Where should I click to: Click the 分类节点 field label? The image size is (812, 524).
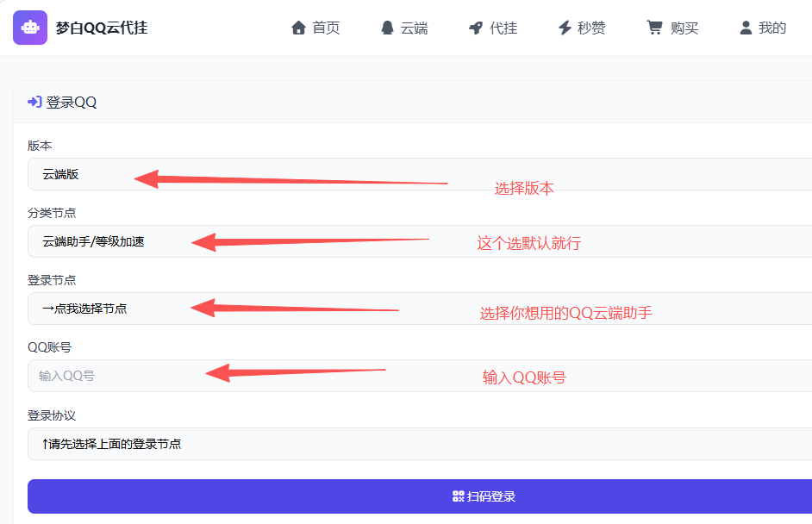coord(52,213)
